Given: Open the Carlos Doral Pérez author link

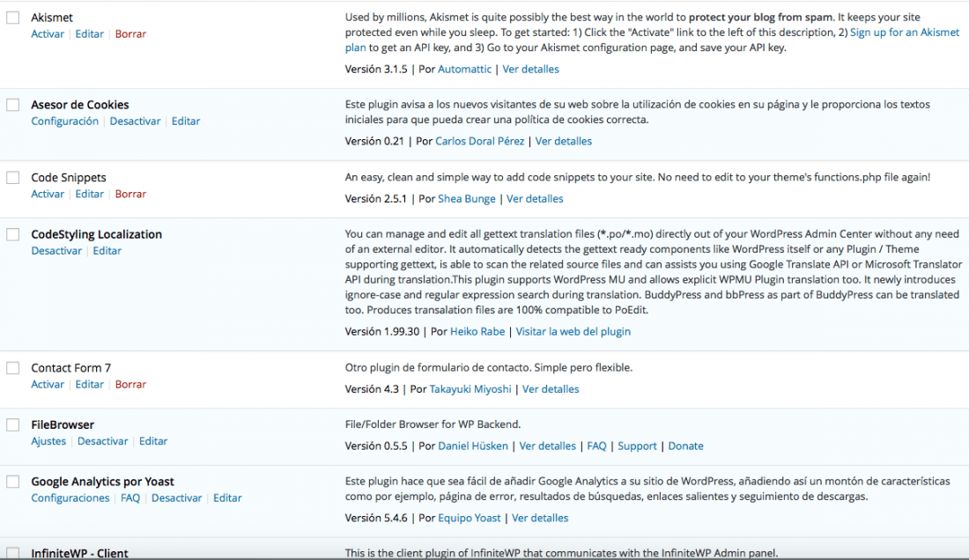Looking at the screenshot, I should (479, 142).
